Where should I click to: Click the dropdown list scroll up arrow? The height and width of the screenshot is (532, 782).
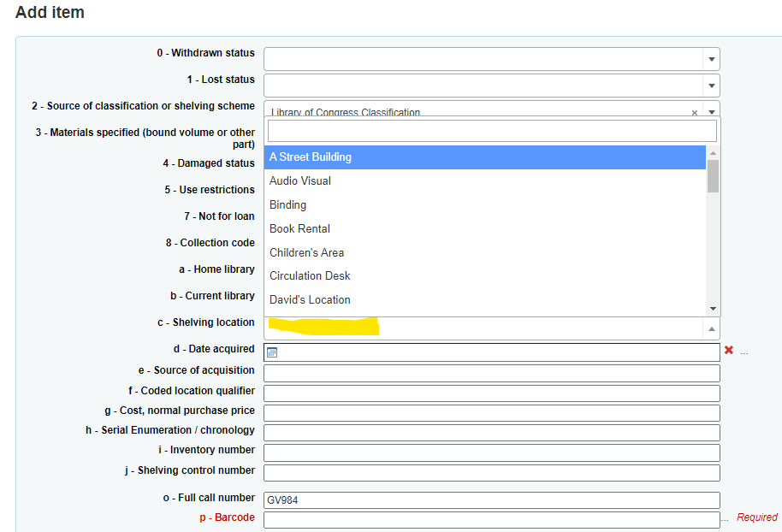(x=713, y=153)
